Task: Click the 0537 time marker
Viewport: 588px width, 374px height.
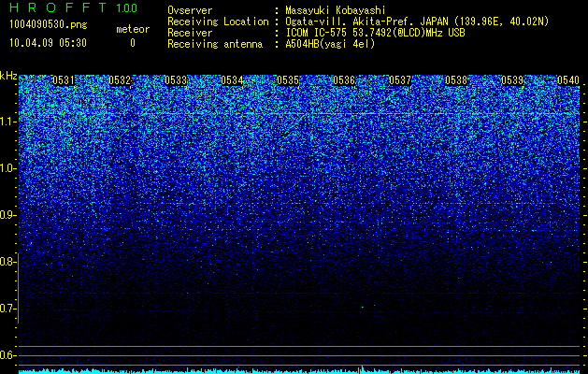Action: click(400, 80)
